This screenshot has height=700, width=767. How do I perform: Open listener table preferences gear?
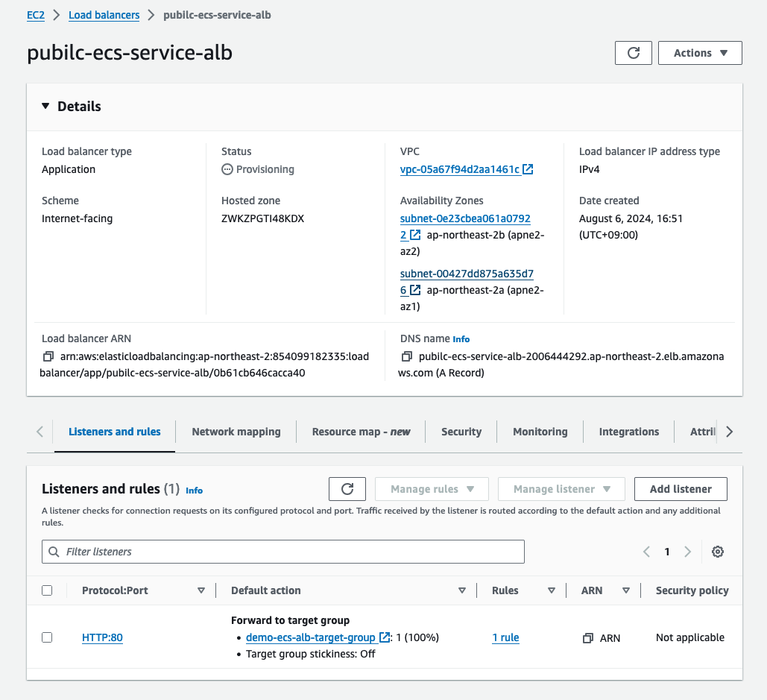pos(718,552)
